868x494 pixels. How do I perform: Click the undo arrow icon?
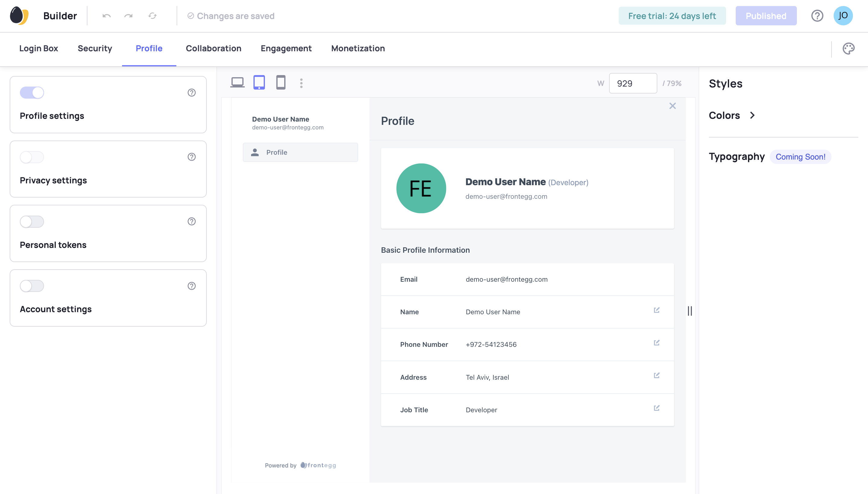[106, 16]
